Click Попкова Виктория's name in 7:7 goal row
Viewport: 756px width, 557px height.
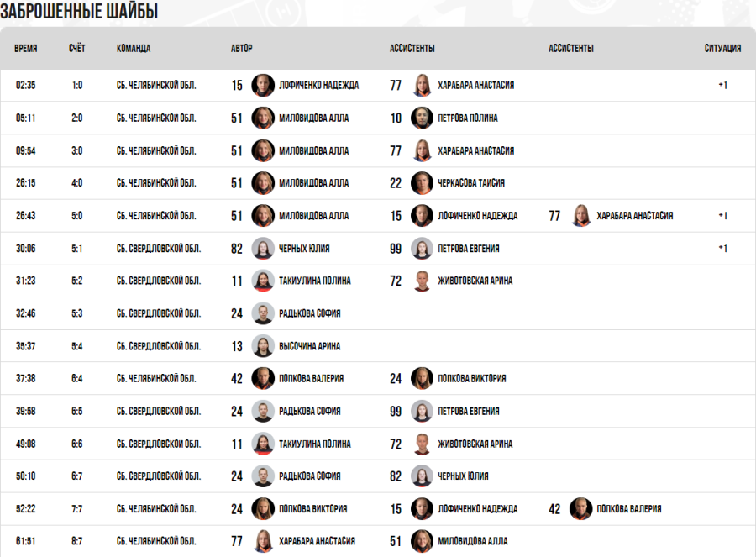[312, 509]
